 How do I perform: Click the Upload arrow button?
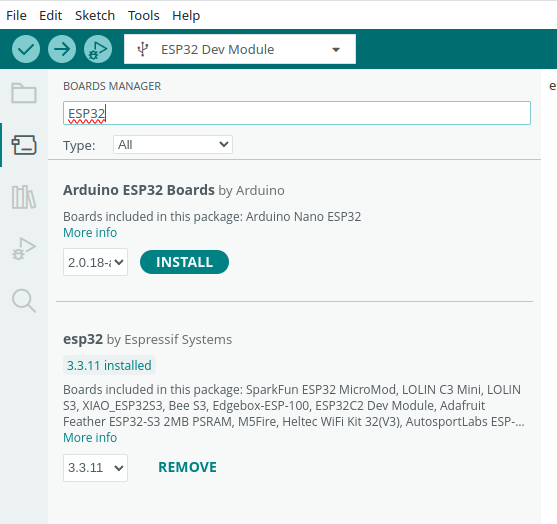tap(62, 49)
